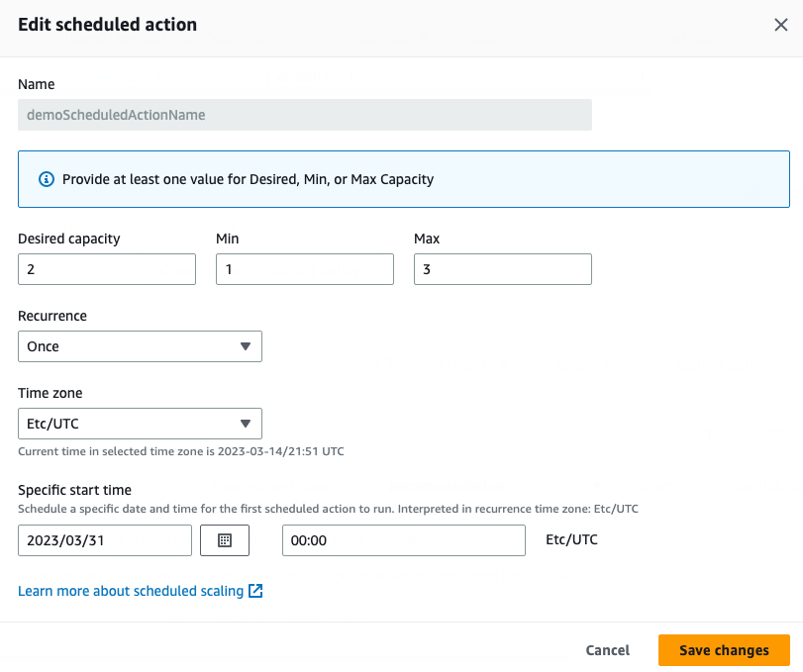The image size is (803, 672).
Task: Select the Desired capacity input showing 2
Action: 106,268
